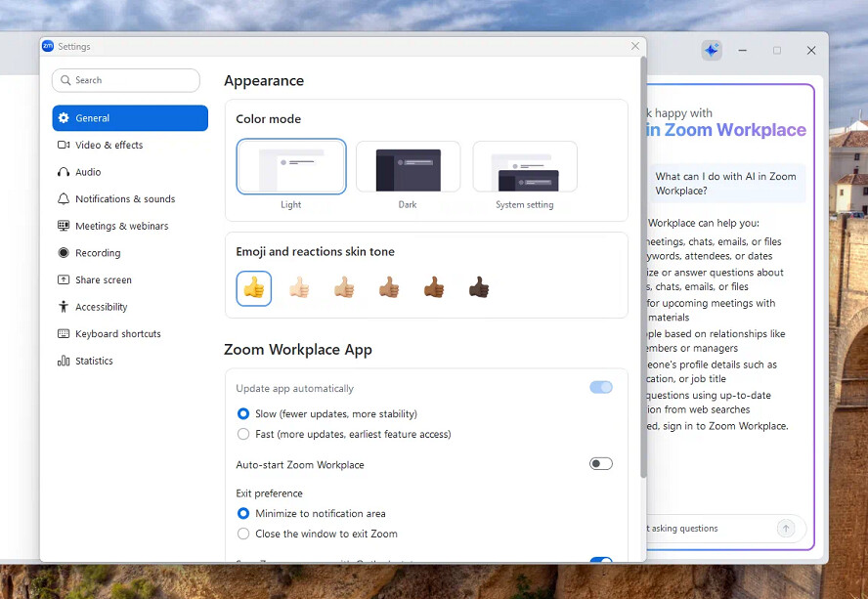
Task: Click the 'Update app automatically' label
Action: tap(294, 388)
